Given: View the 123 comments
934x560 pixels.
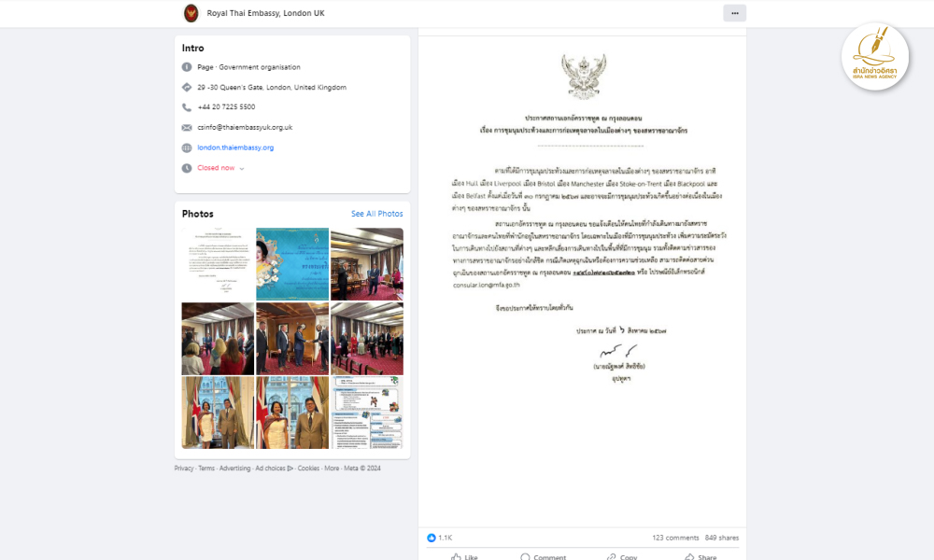Looking at the screenshot, I should pos(675,538).
